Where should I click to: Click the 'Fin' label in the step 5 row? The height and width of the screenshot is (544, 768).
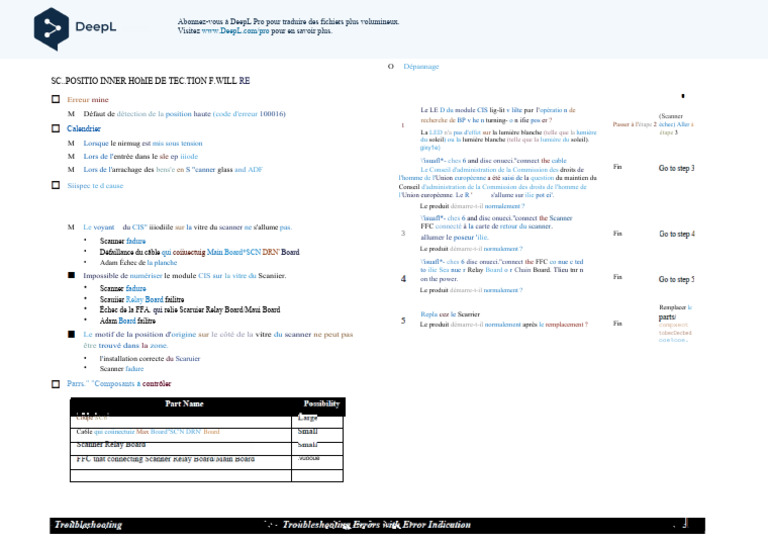[618, 323]
